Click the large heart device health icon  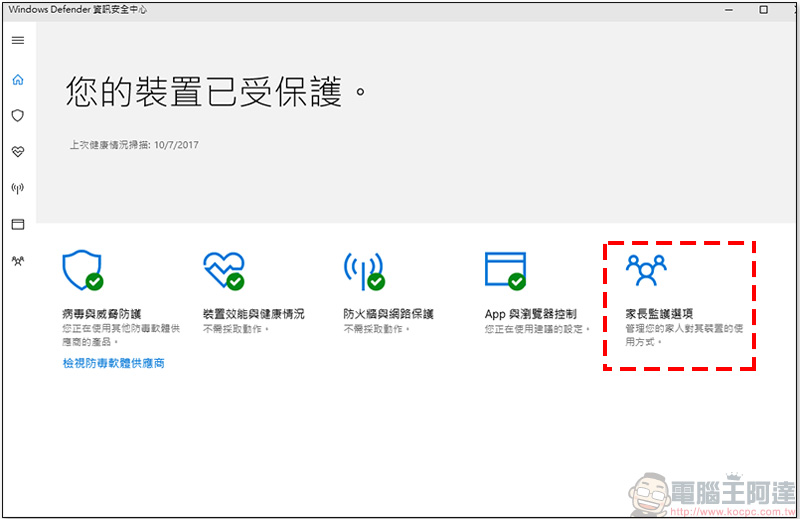[223, 270]
